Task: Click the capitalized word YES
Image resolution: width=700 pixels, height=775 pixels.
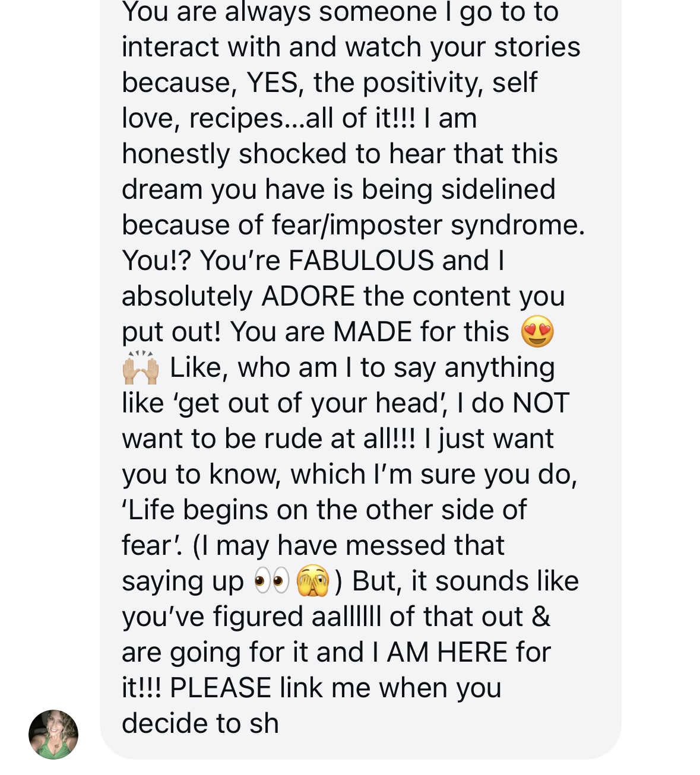Action: coord(273,82)
